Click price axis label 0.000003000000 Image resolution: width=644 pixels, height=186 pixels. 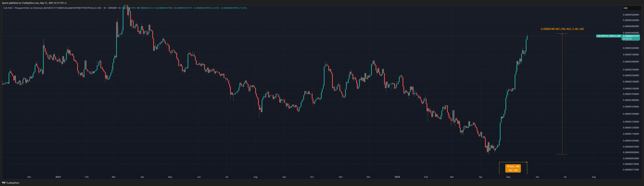pos(631,62)
